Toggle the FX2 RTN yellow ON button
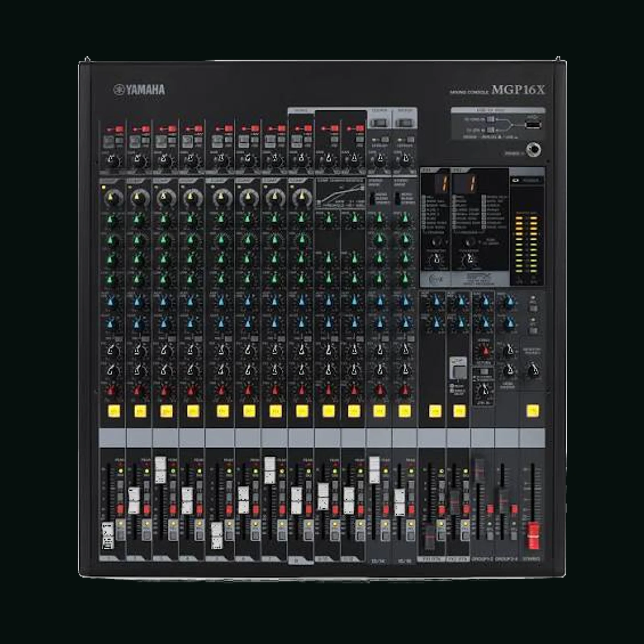 [459, 411]
